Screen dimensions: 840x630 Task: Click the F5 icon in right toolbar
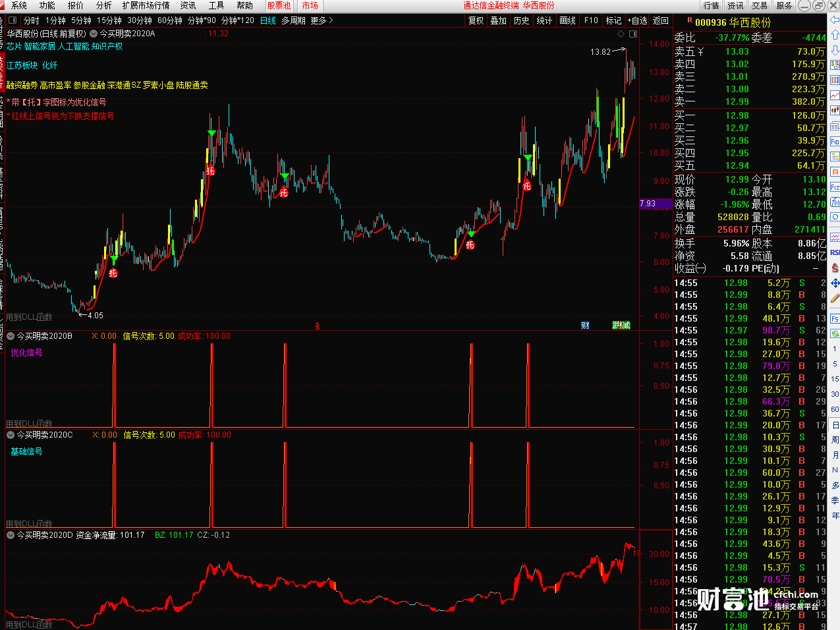coord(835,318)
